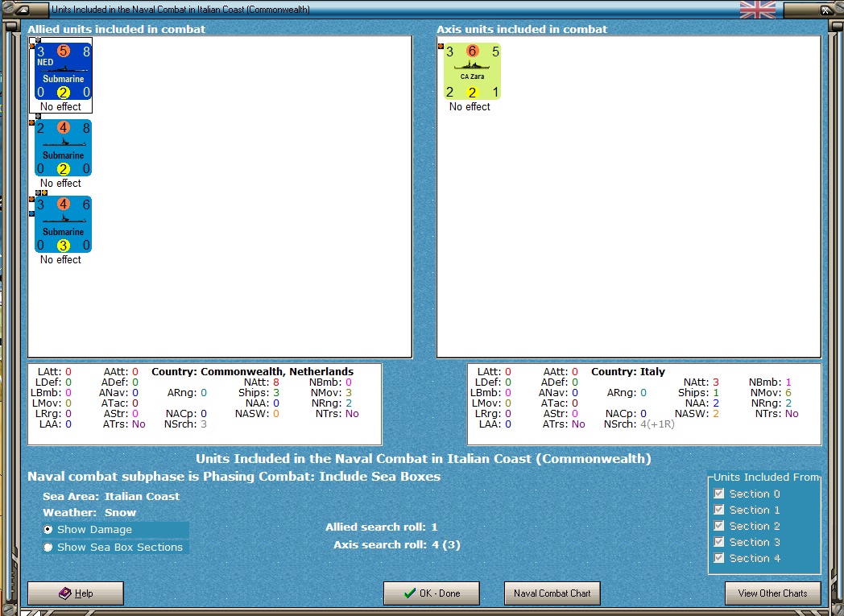Select Show Sea Box Sections radio button

48,547
